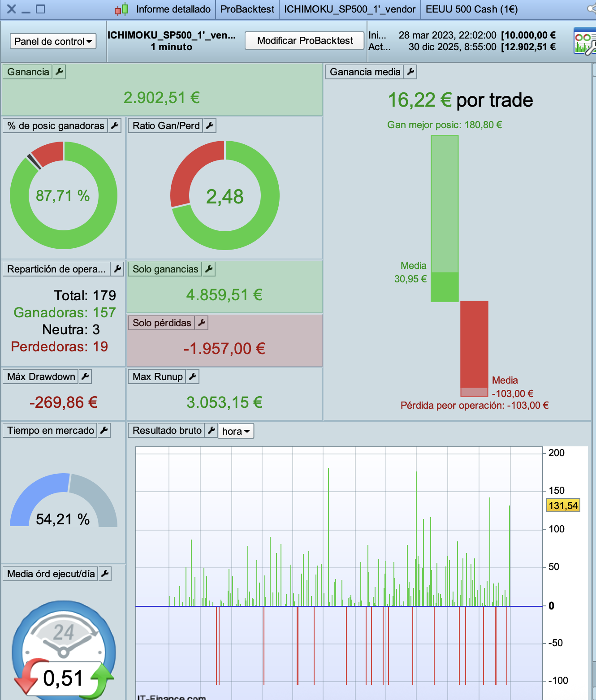Click the statistics report icon at top right

point(585,41)
